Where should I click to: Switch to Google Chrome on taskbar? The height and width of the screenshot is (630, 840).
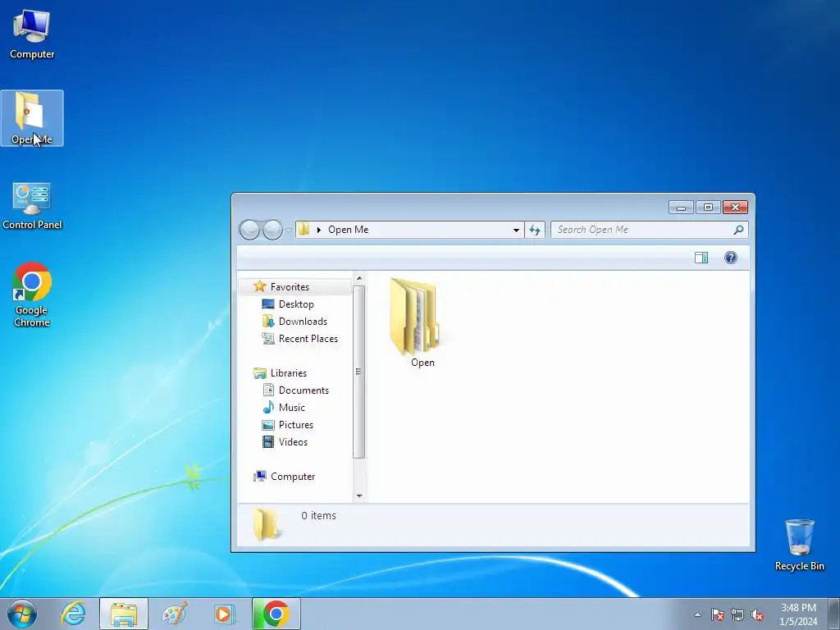click(x=276, y=614)
